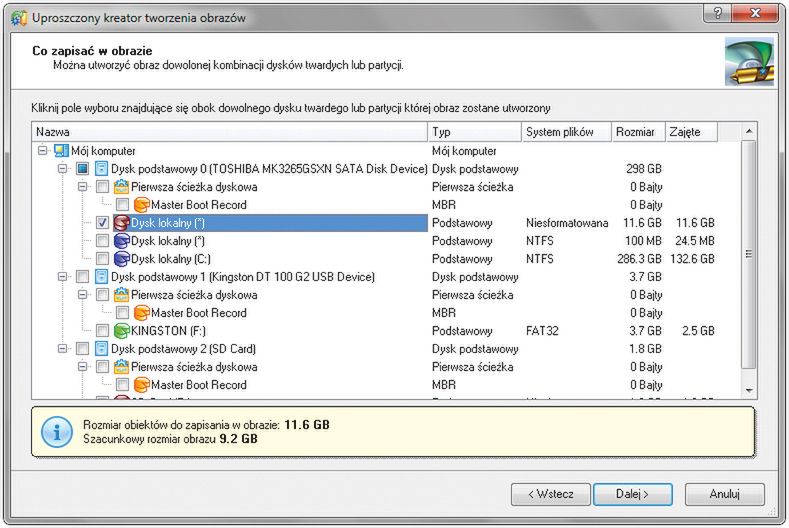The height and width of the screenshot is (528, 789).
Task: Cancel the wizard with Anuluj
Action: tap(725, 494)
